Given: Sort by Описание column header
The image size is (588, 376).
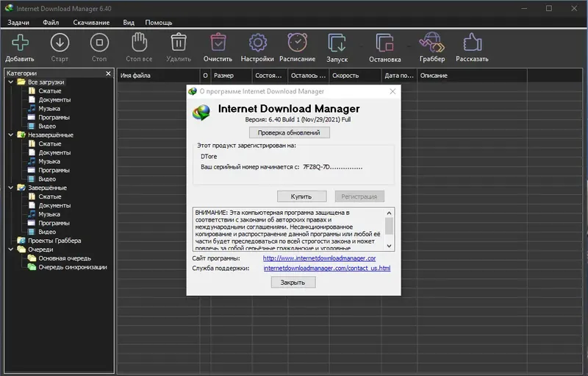Looking at the screenshot, I should tap(472, 76).
